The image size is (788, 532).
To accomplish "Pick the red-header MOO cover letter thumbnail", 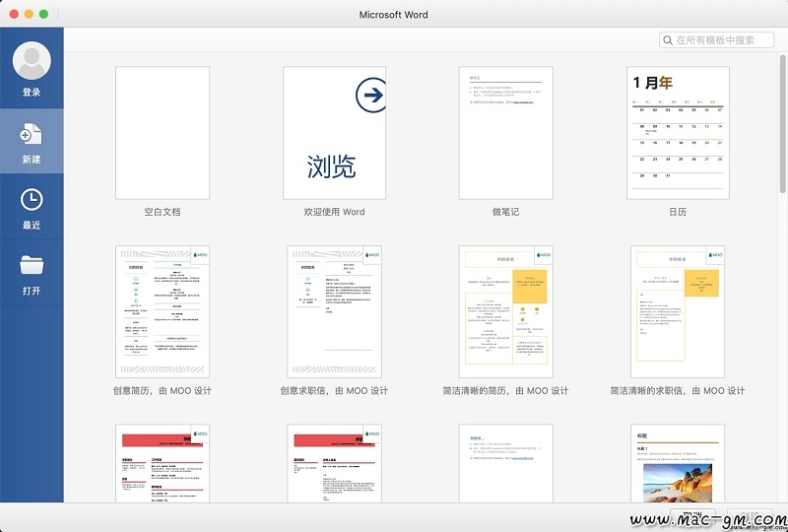I will point(334,463).
